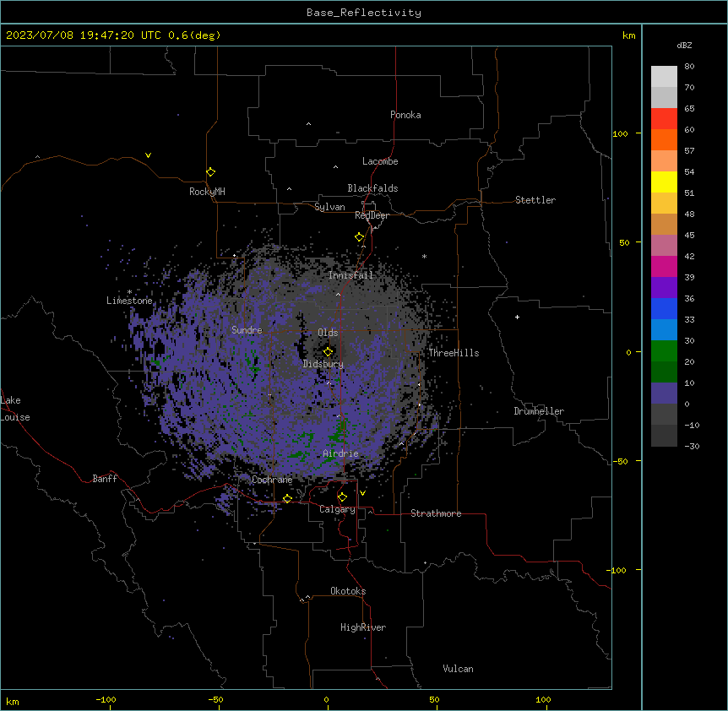Viewport: 728px width, 711px height.
Task: Click the Blackfalds city label
Action: coord(372,188)
